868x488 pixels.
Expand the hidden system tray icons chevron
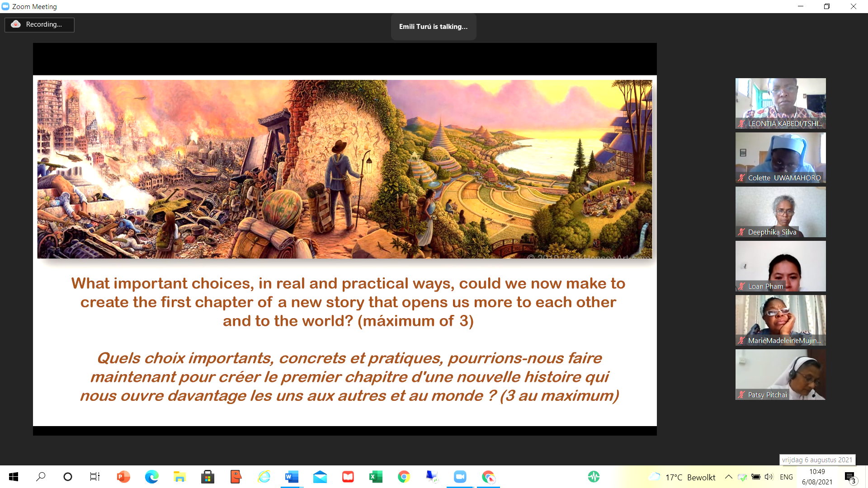point(728,477)
